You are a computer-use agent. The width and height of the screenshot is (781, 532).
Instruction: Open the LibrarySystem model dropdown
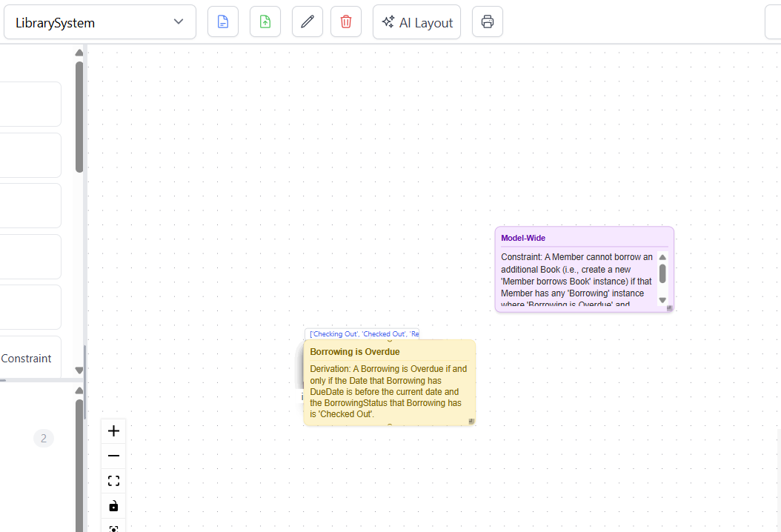[x=99, y=22]
